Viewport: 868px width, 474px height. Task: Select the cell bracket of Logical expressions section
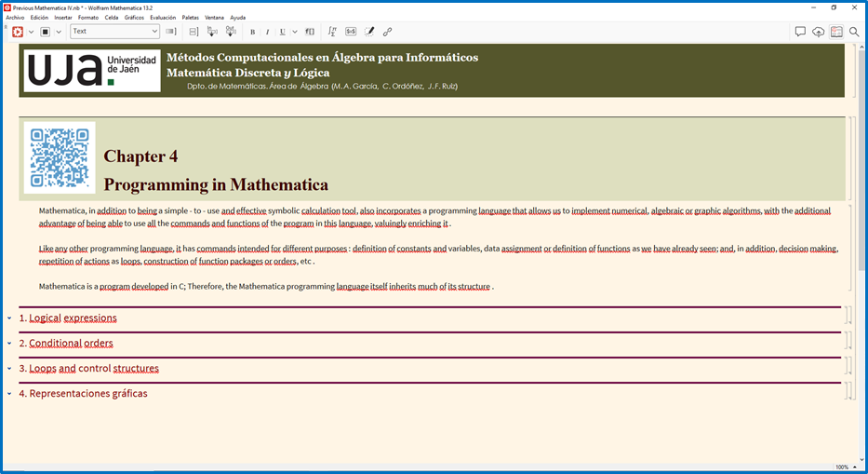848,316
